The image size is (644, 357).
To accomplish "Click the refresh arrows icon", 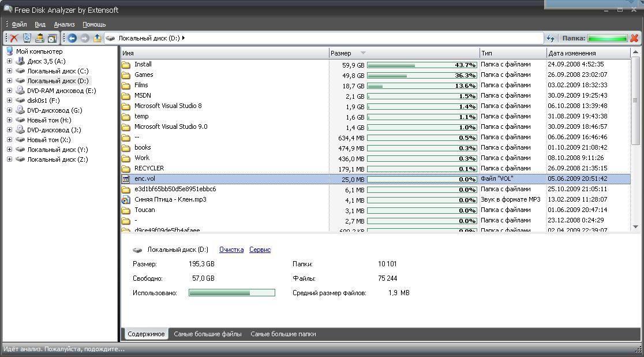I will tap(551, 38).
